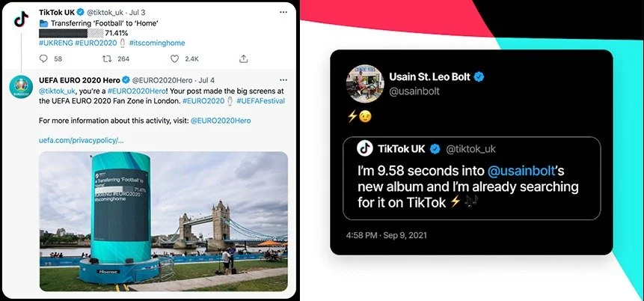
Task: Share the TikTok UK tweet via upload icon
Action: click(244, 59)
